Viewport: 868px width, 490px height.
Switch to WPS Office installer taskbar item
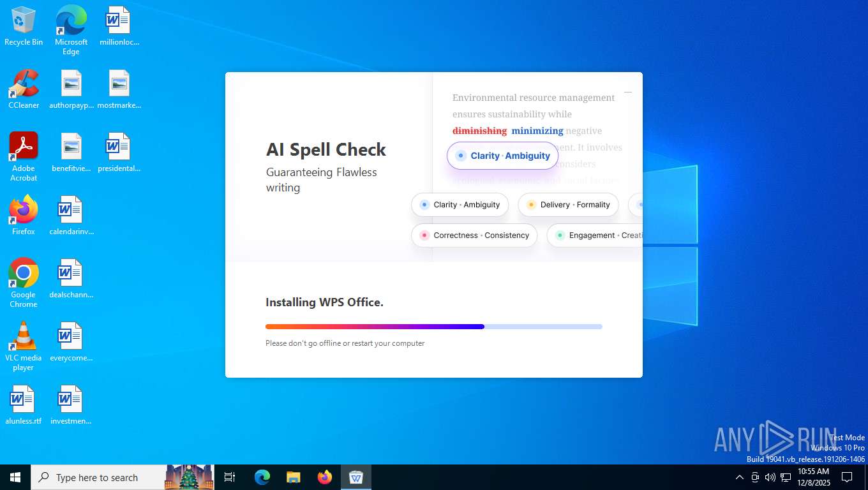click(356, 477)
